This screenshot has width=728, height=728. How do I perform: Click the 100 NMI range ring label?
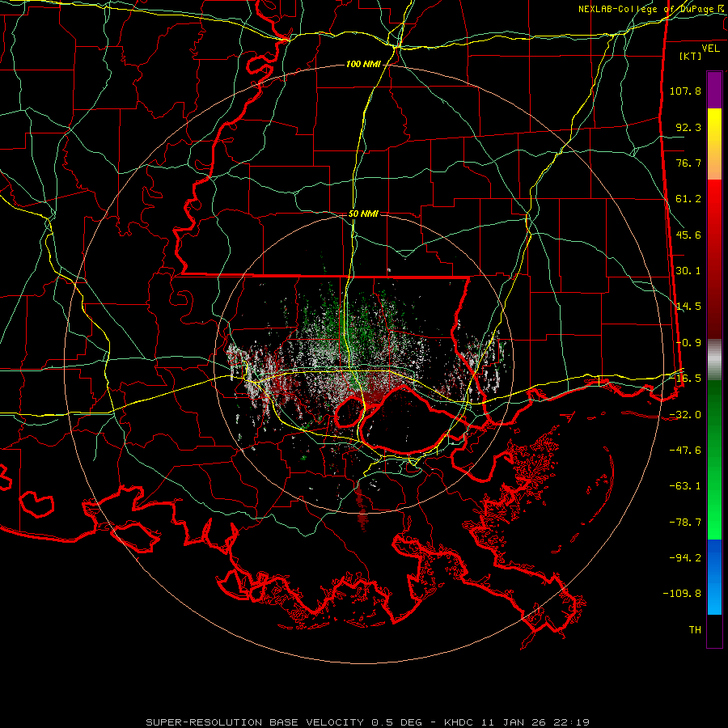[363, 64]
